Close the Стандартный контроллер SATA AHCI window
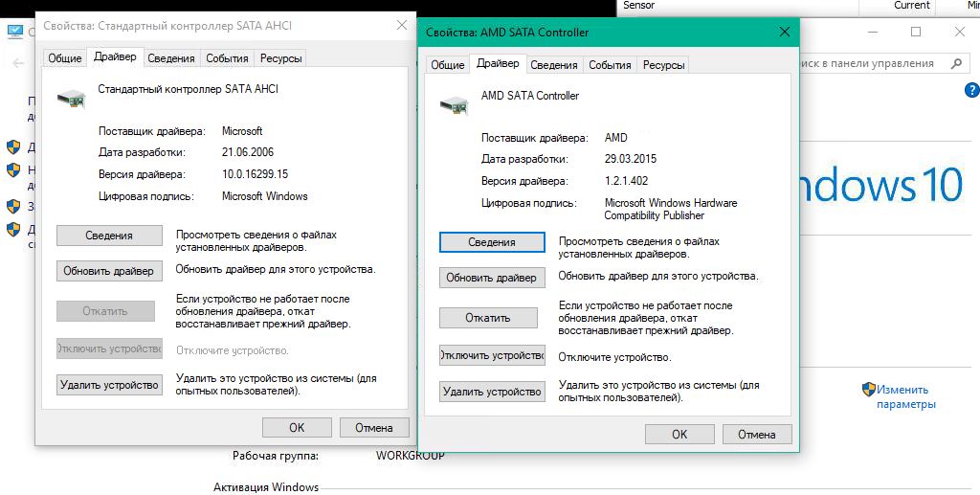Viewport: 980px width, 495px height. 402,26
